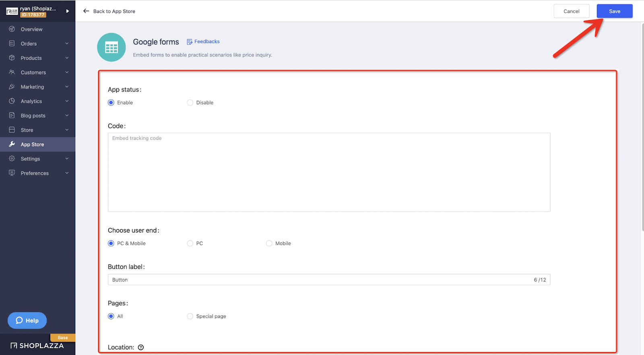Image resolution: width=644 pixels, height=355 pixels.
Task: Expand the Products menu chevron
Action: (67, 58)
